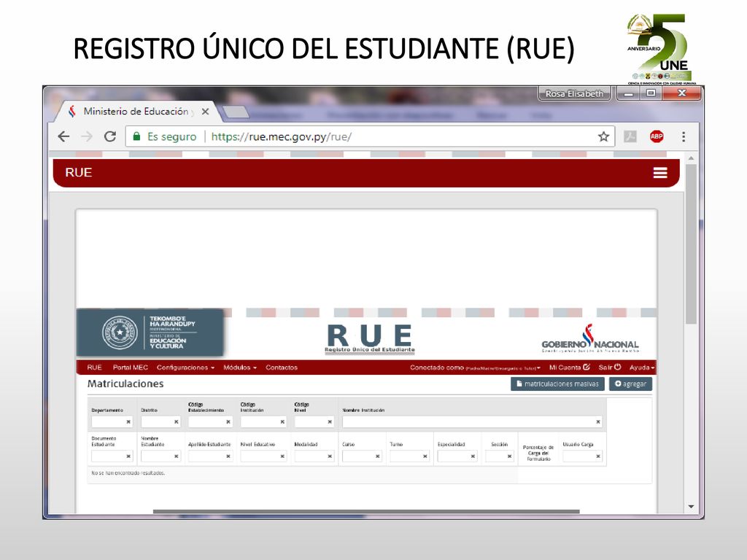Open Mi Cuenta account link
747x560 pixels.
point(569,367)
